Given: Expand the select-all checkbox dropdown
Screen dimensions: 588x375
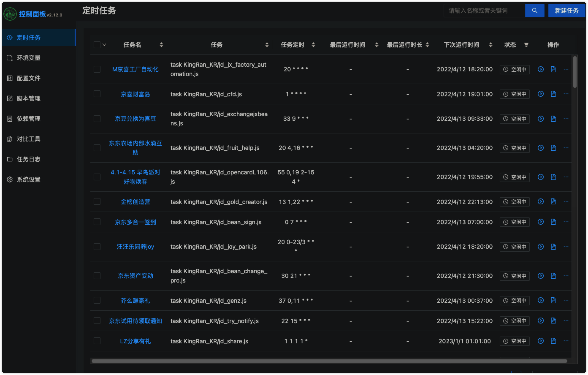Looking at the screenshot, I should pyautogui.click(x=104, y=44).
